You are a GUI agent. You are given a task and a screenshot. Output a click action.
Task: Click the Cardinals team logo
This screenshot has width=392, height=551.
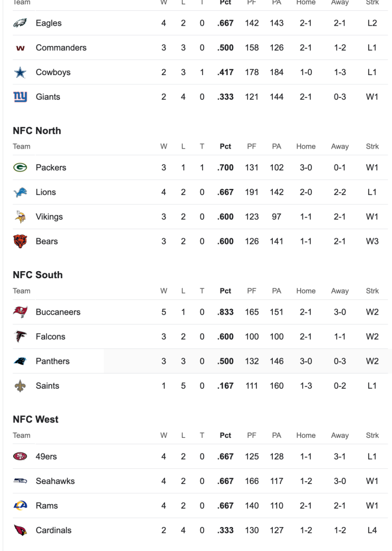click(20, 530)
